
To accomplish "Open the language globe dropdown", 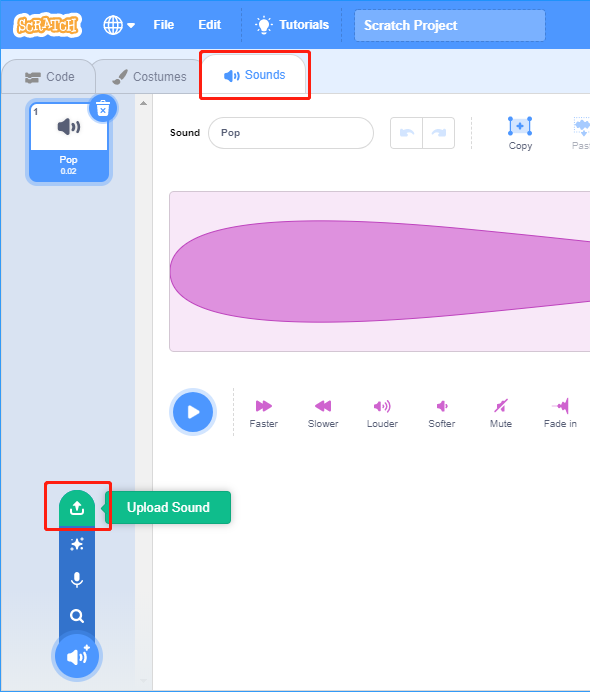I will click(x=119, y=25).
